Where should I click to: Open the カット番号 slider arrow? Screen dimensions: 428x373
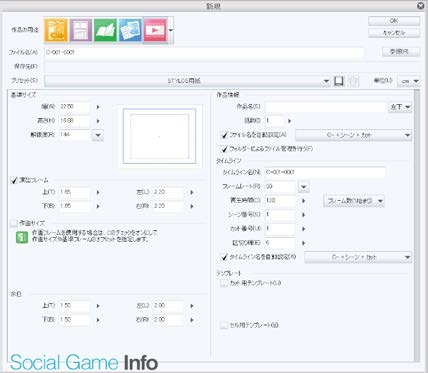[304, 229]
